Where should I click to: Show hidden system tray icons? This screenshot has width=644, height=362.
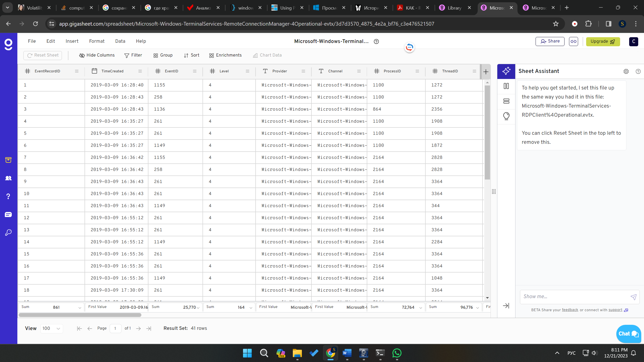click(557, 353)
